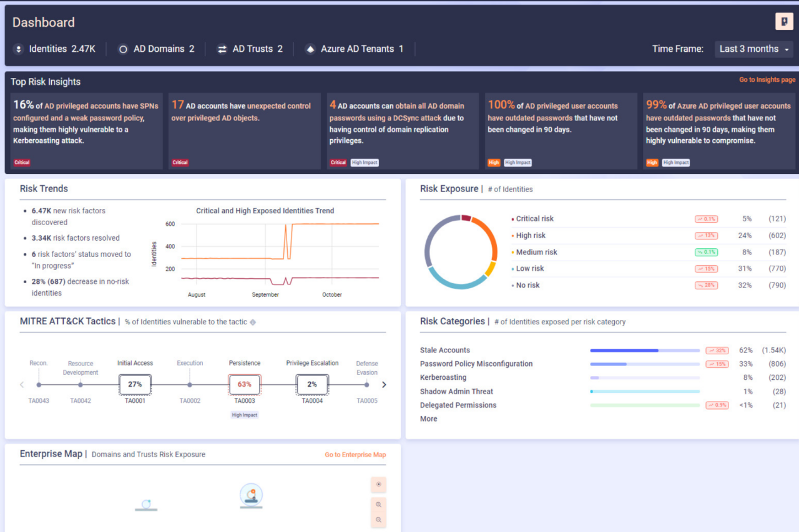Open the Go to Enterprise Map link

(x=355, y=455)
